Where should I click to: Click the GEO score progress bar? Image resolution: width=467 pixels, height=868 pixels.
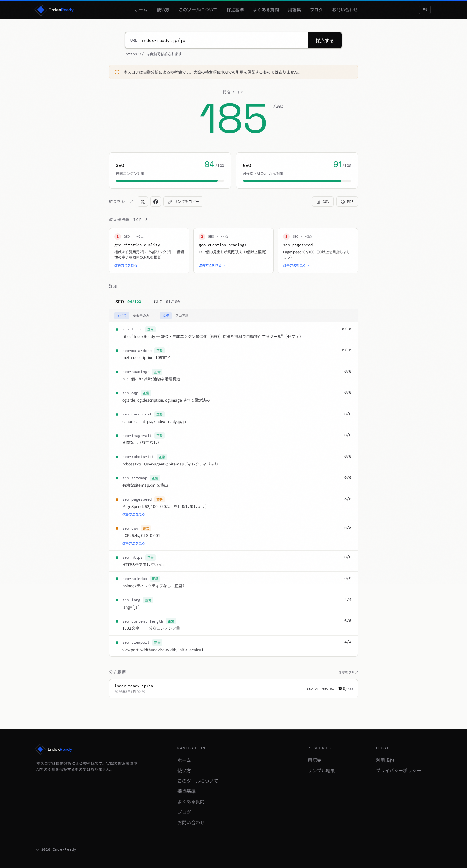(x=297, y=181)
